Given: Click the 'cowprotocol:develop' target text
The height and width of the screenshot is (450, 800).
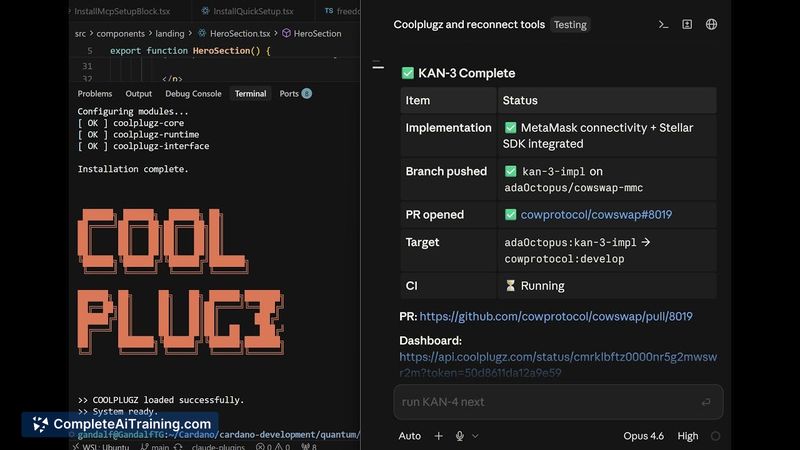Looking at the screenshot, I should click(x=564, y=259).
